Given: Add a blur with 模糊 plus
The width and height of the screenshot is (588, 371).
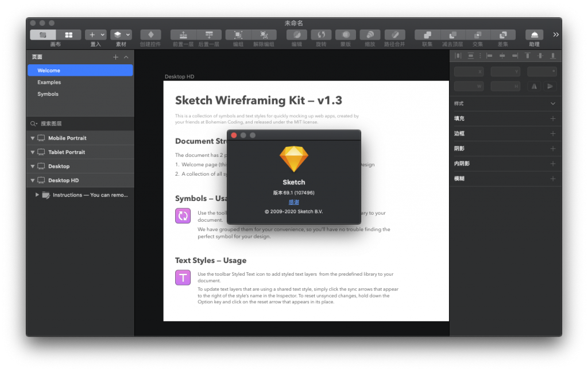Looking at the screenshot, I should coord(553,179).
